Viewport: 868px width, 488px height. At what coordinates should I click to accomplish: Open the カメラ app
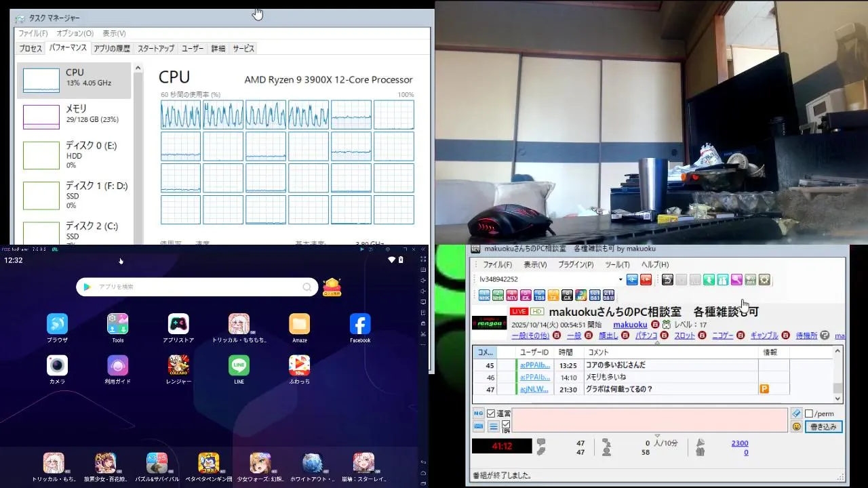(x=57, y=365)
